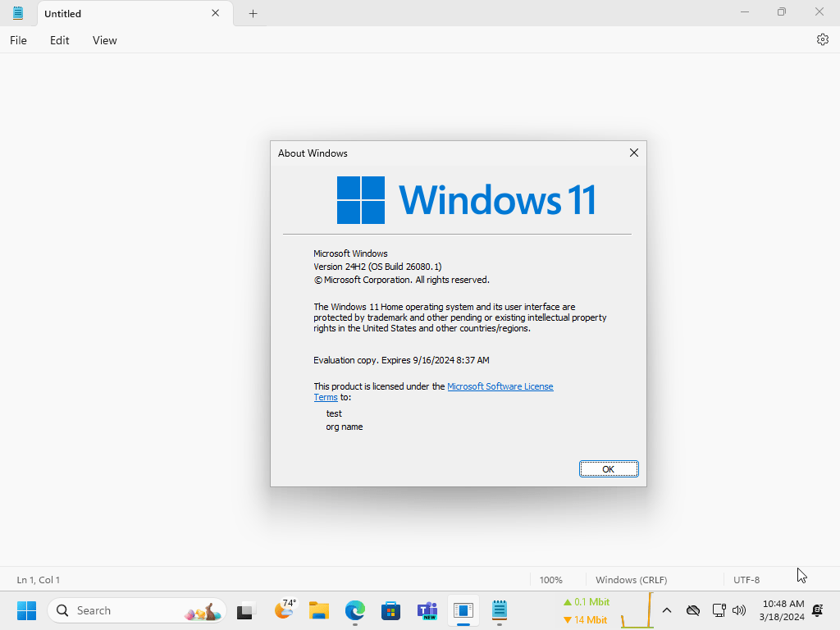Open Microsoft Teams from taskbar
This screenshot has height=630, width=840.
click(x=427, y=610)
